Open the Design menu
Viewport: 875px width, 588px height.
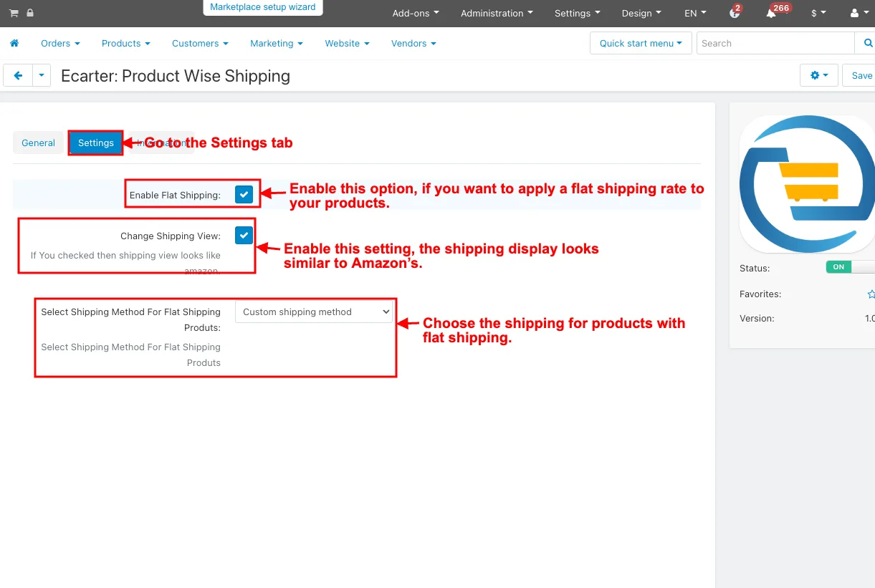click(641, 13)
